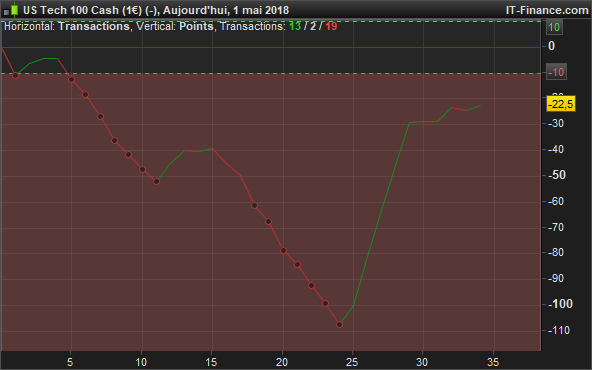Click the lowest equity point near -107
Image resolution: width=592 pixels, height=370 pixels.
point(339,324)
